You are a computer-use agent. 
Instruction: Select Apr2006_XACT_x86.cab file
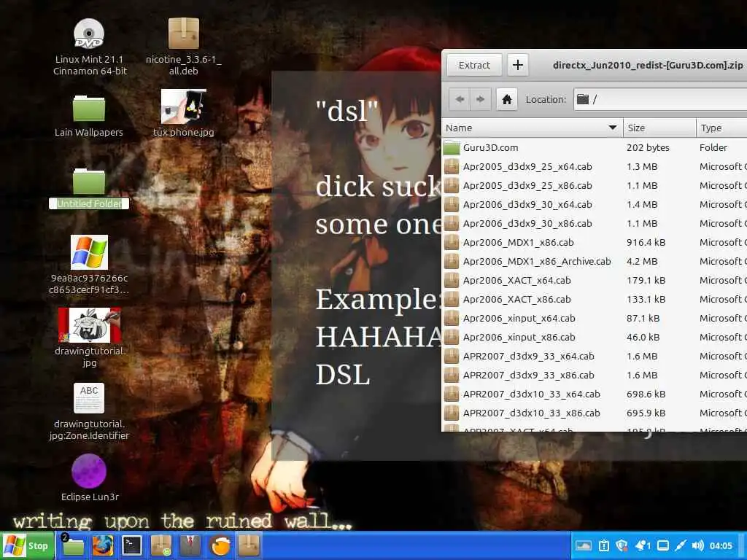(x=595, y=300)
